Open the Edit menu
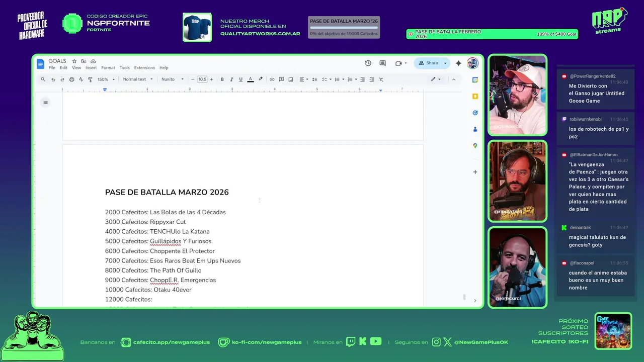This screenshot has height=362, width=644. (63, 68)
